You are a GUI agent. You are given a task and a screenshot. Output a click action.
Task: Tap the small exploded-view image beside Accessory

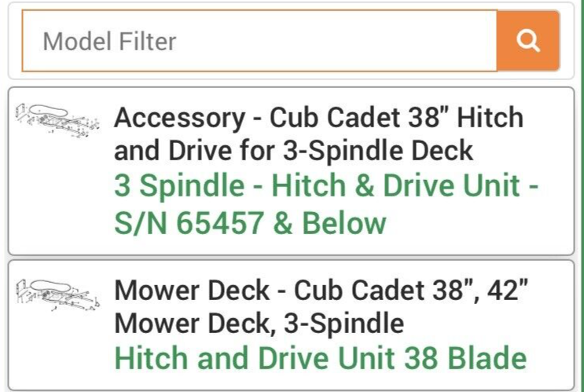[58, 119]
